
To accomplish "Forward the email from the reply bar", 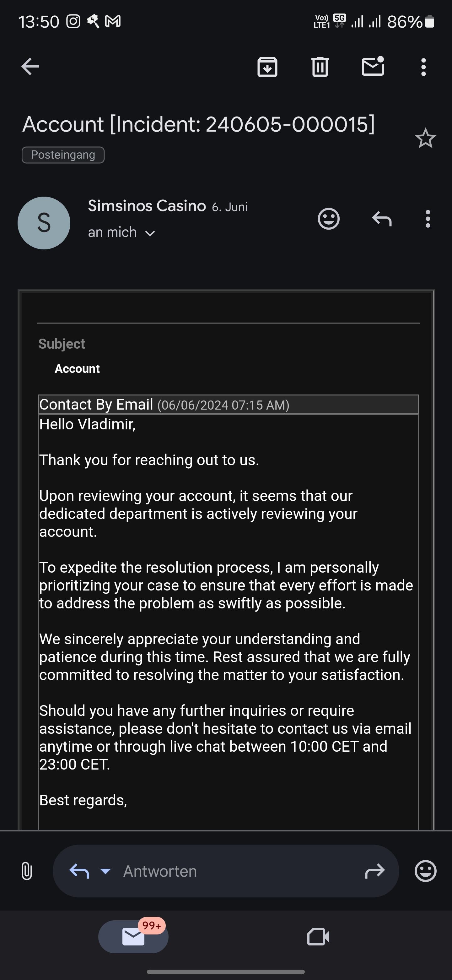I will [375, 871].
